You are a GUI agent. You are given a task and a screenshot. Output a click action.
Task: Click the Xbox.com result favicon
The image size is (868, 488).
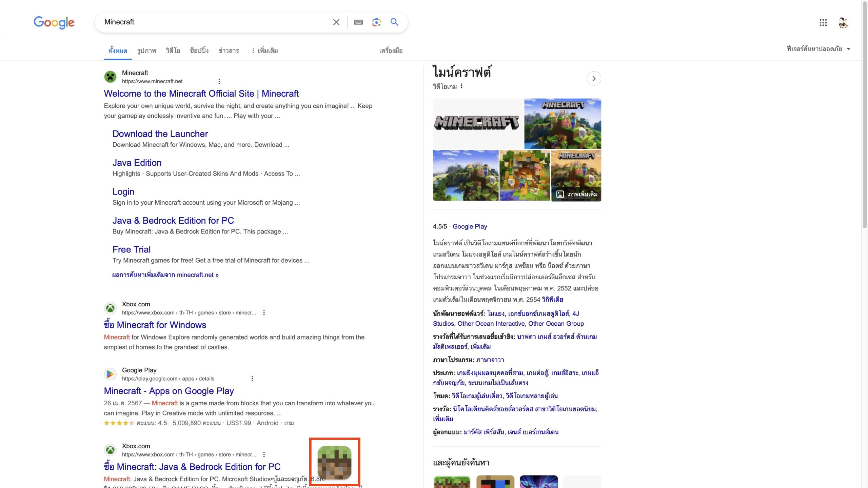(x=110, y=308)
